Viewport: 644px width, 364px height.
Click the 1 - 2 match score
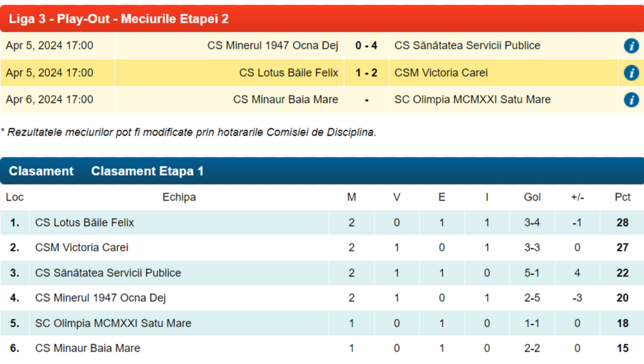[x=366, y=73]
